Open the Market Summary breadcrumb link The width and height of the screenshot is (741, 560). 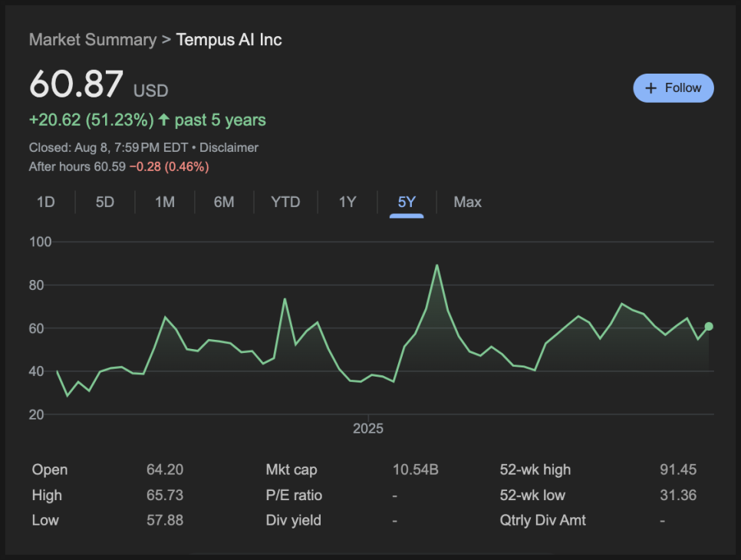click(x=93, y=40)
